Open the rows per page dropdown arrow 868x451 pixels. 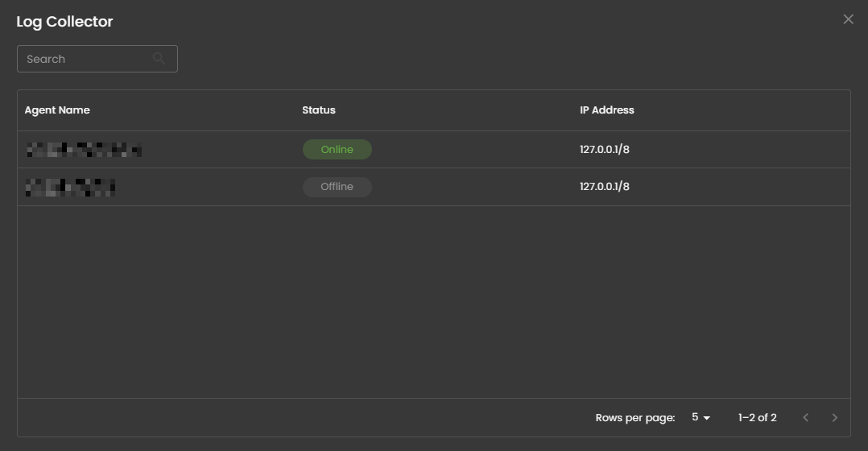(707, 418)
